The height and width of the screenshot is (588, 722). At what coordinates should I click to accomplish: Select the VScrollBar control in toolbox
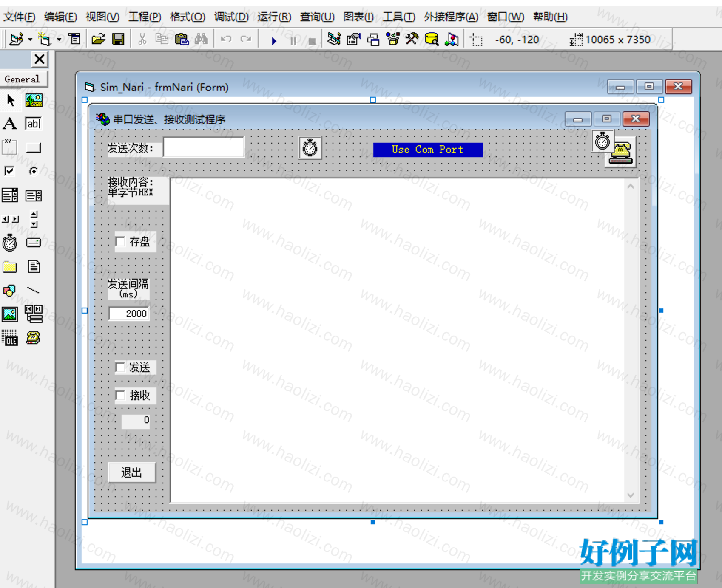34,219
